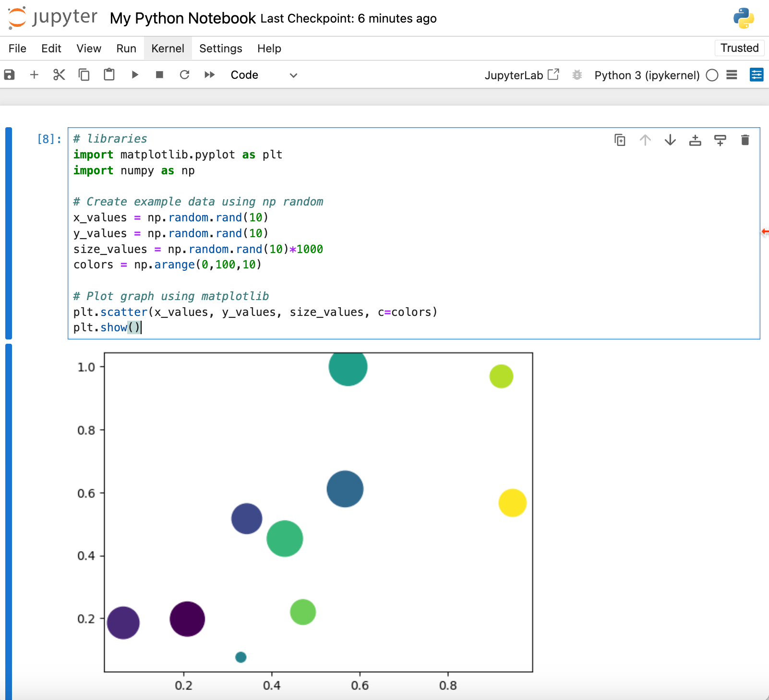Switch kernel via Python 3 (ipykernel)
This screenshot has width=769, height=700.
(647, 75)
